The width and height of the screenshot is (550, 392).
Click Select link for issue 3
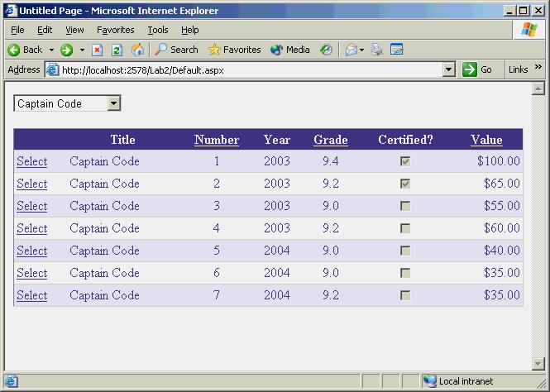coord(32,206)
